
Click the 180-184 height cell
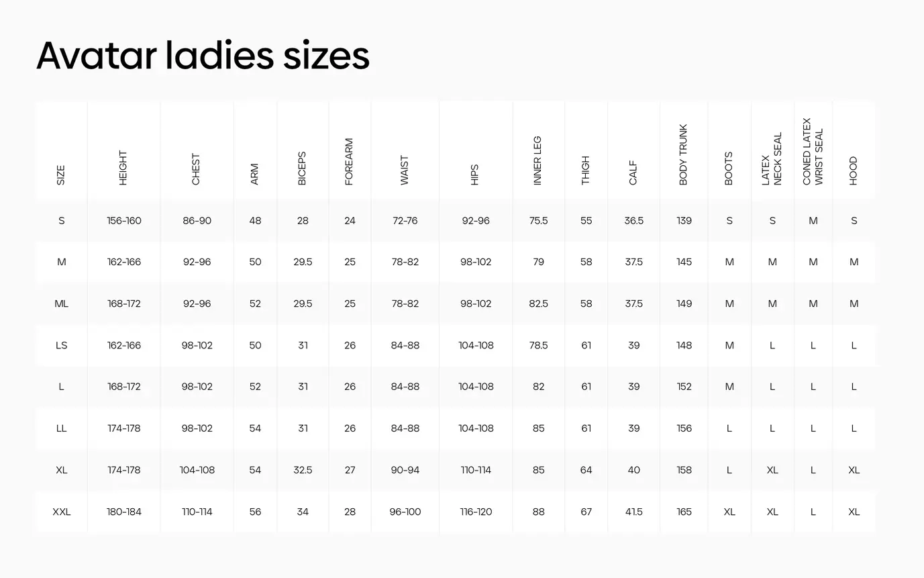pyautogui.click(x=124, y=512)
